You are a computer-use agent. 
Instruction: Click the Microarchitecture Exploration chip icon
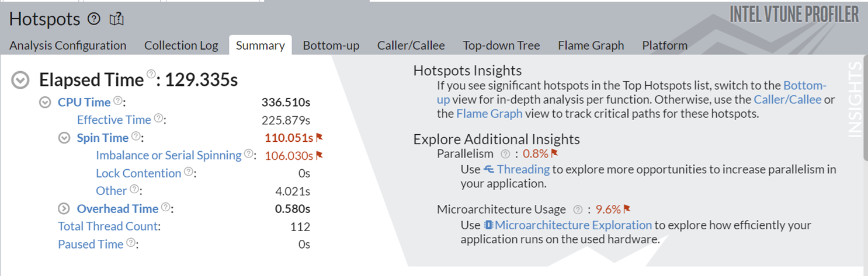point(489,225)
